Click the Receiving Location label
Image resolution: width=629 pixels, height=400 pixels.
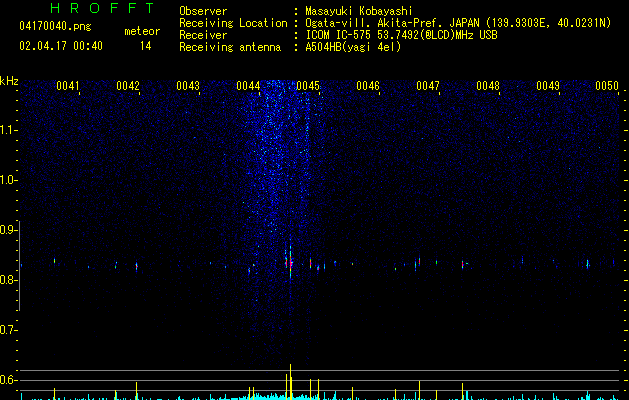[233, 23]
